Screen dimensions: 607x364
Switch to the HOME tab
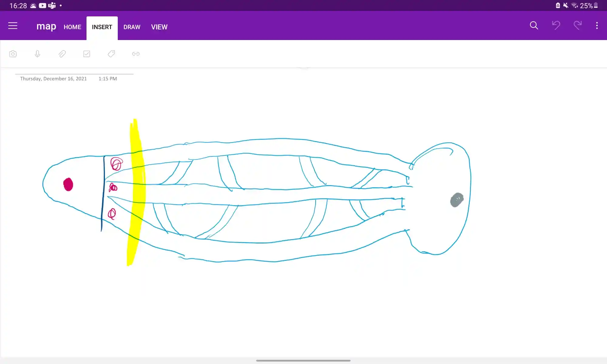point(72,27)
